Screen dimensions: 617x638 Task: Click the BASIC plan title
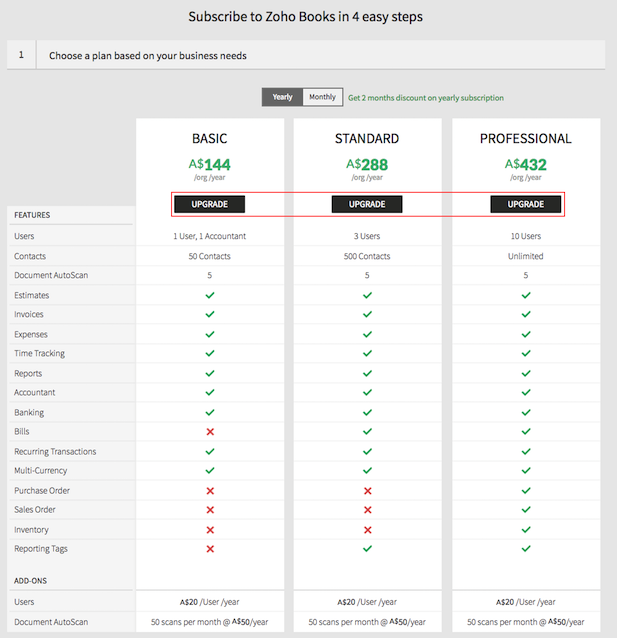point(210,139)
